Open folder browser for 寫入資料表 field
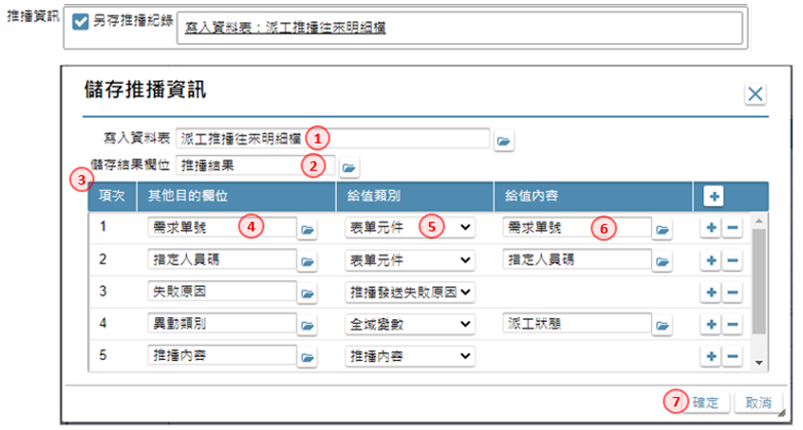The height and width of the screenshot is (430, 803). [504, 141]
